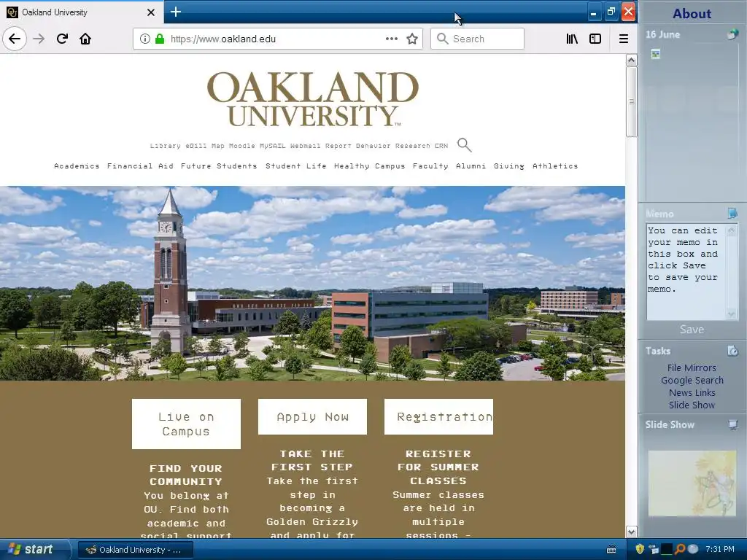This screenshot has height=560, width=747.
Task: Open the security shield tray icon
Action: [640, 549]
